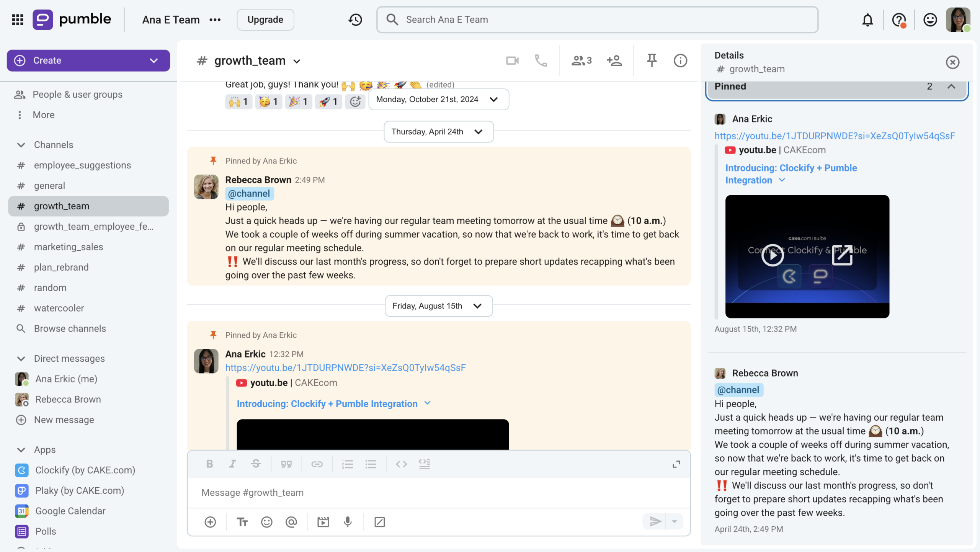Open the Ana E Team options menu
980x552 pixels.
(x=216, y=20)
